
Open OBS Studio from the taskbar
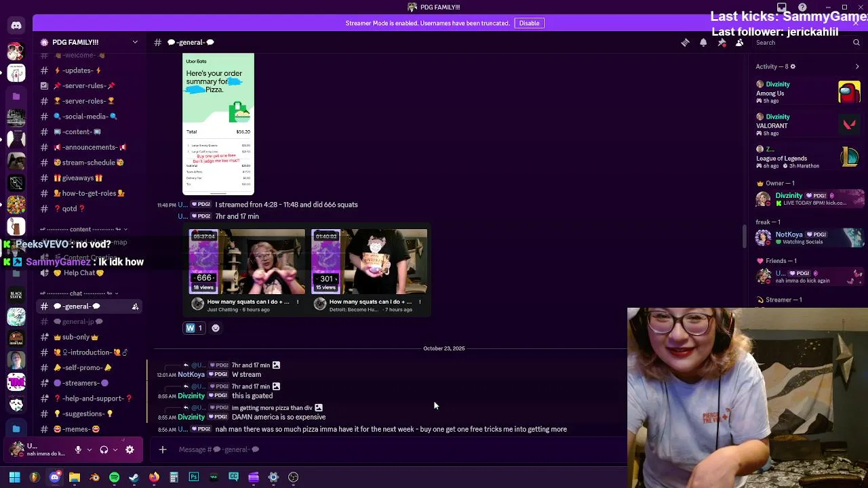[294, 477]
